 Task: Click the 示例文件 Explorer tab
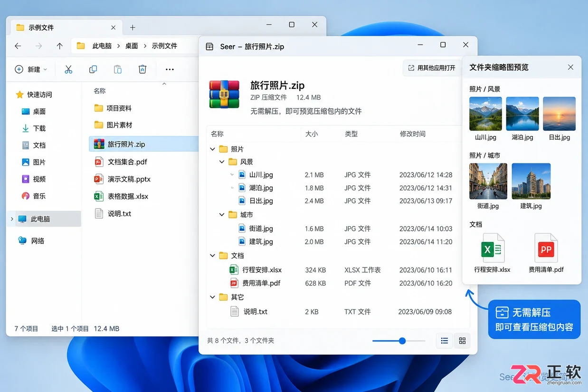66,28
